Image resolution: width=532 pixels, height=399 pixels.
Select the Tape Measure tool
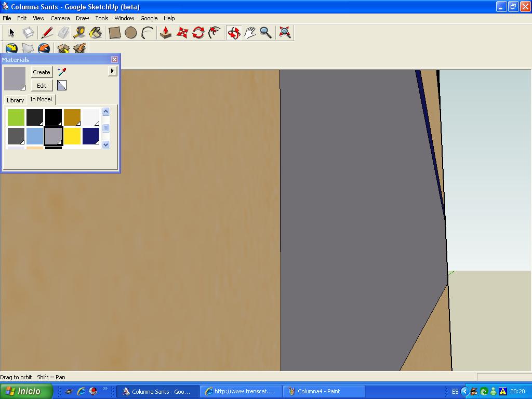tap(79, 33)
